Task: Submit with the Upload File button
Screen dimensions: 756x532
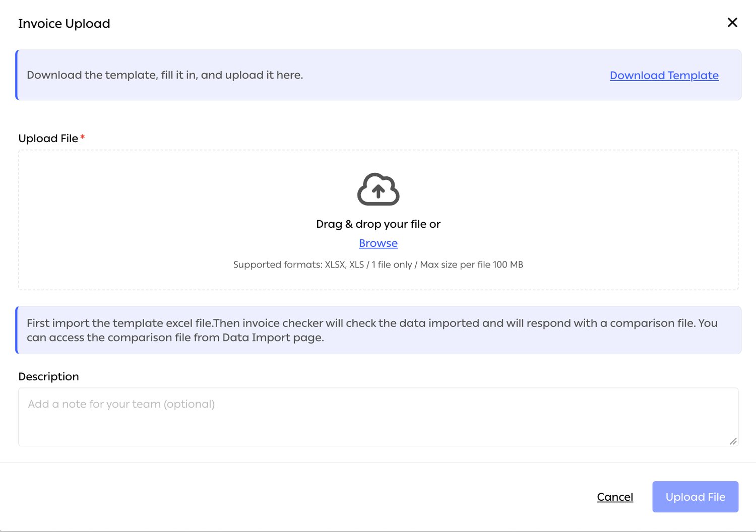Action: (696, 497)
